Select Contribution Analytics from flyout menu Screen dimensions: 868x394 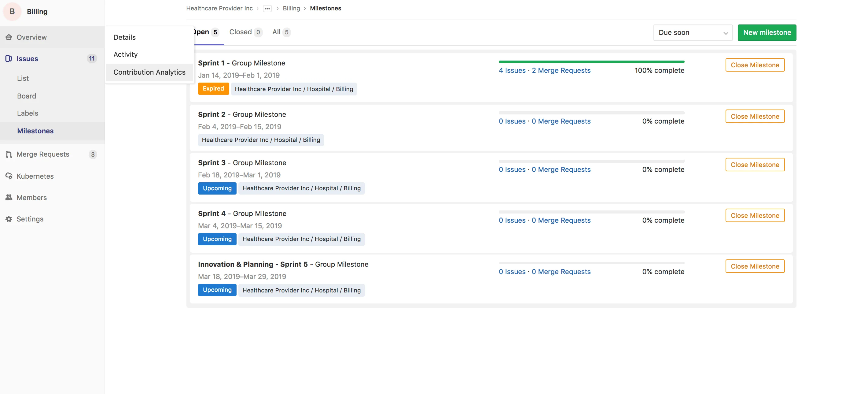pyautogui.click(x=149, y=72)
